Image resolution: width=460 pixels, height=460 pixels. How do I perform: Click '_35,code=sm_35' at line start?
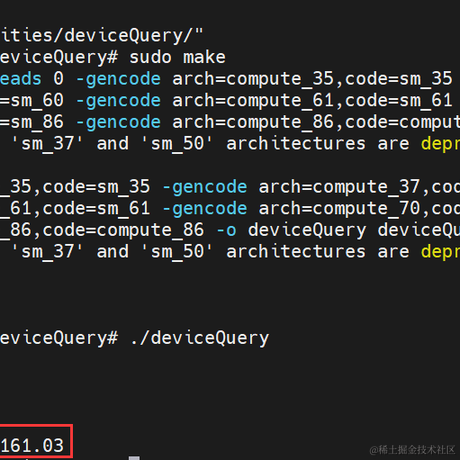tap(75, 187)
